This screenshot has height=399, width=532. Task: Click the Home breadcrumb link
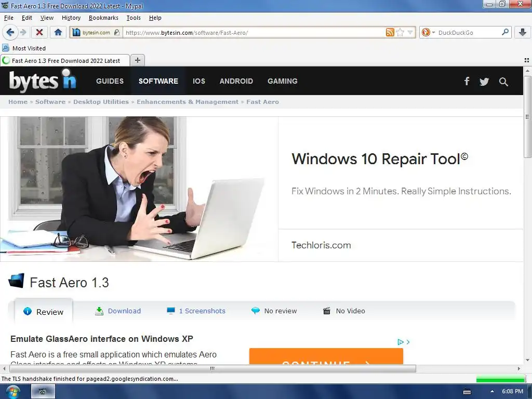click(x=18, y=102)
